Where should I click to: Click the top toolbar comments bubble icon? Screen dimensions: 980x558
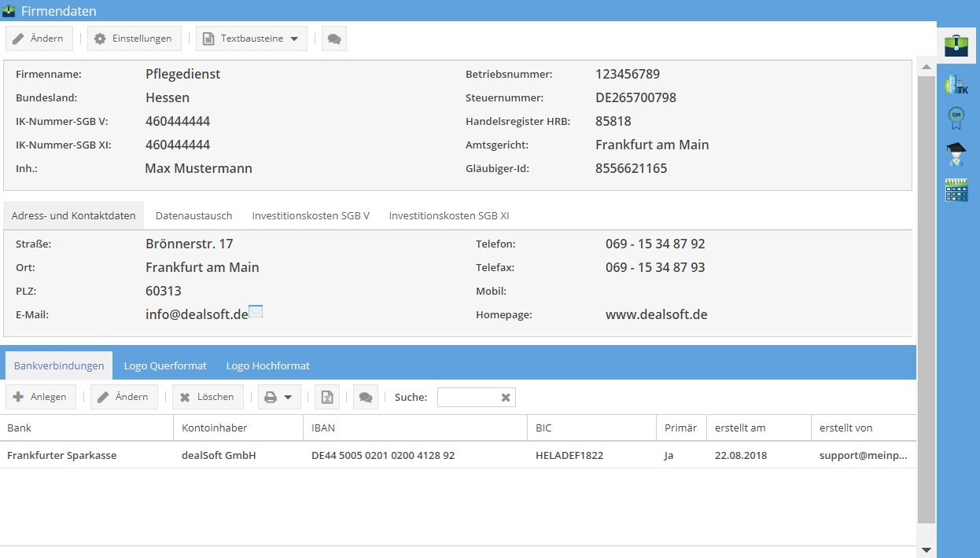(334, 39)
